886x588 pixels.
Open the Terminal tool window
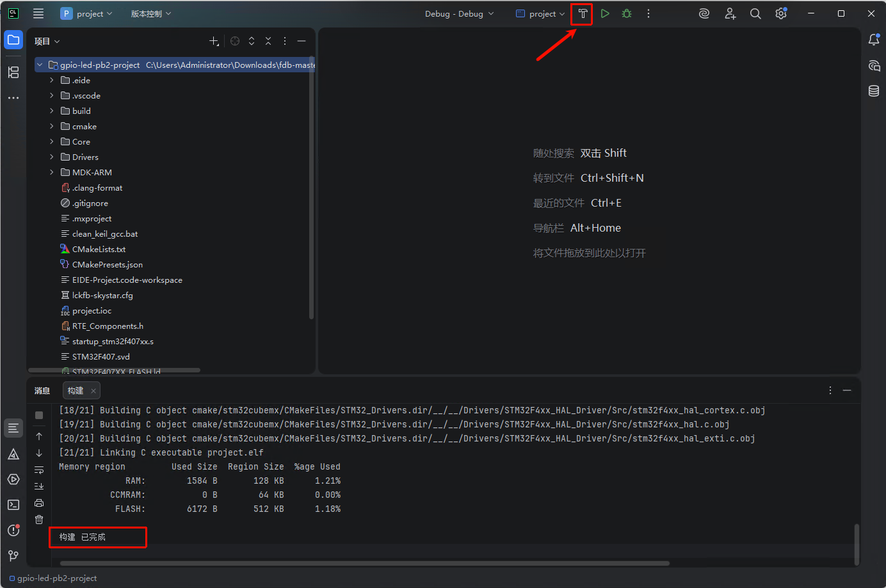(x=13, y=505)
